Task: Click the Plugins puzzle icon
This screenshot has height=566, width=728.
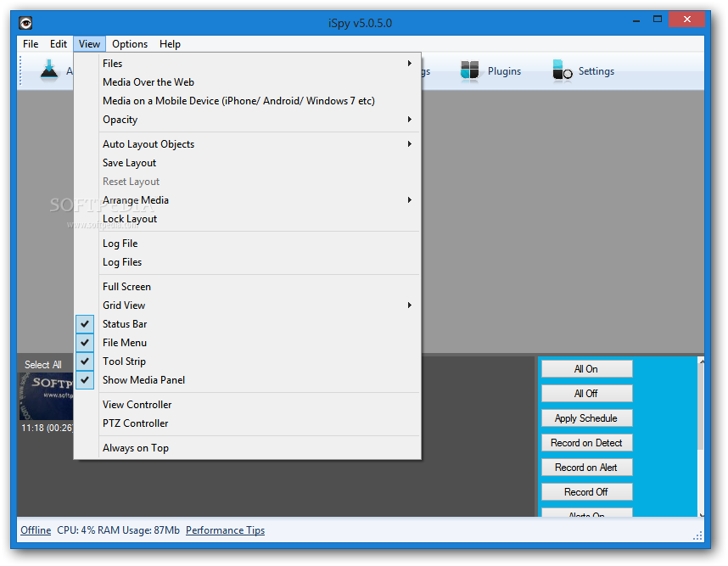Action: tap(469, 71)
